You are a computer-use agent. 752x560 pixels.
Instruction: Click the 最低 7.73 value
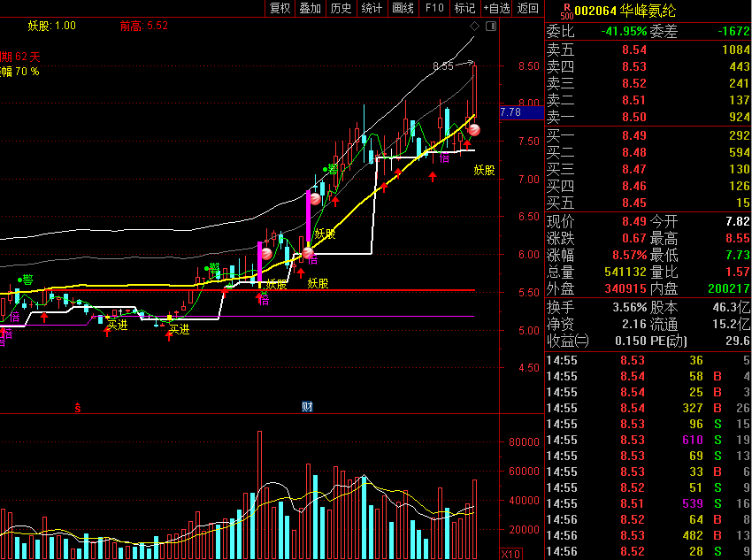point(738,255)
